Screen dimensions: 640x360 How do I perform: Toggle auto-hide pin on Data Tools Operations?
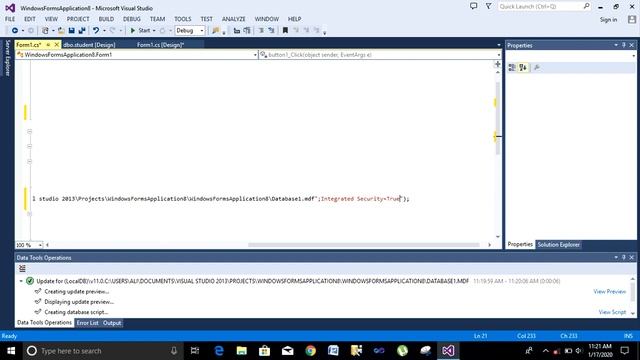coord(624,257)
